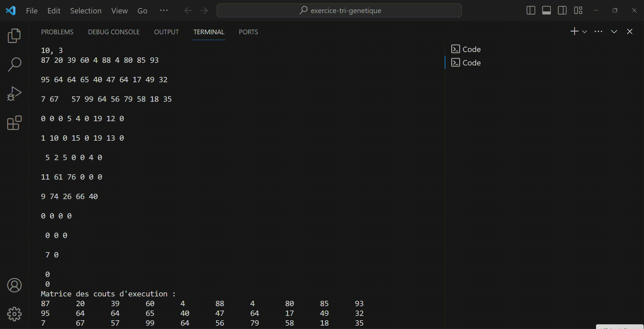Click the exercice-tri-genetique search box
This screenshot has width=644, height=329.
339,10
